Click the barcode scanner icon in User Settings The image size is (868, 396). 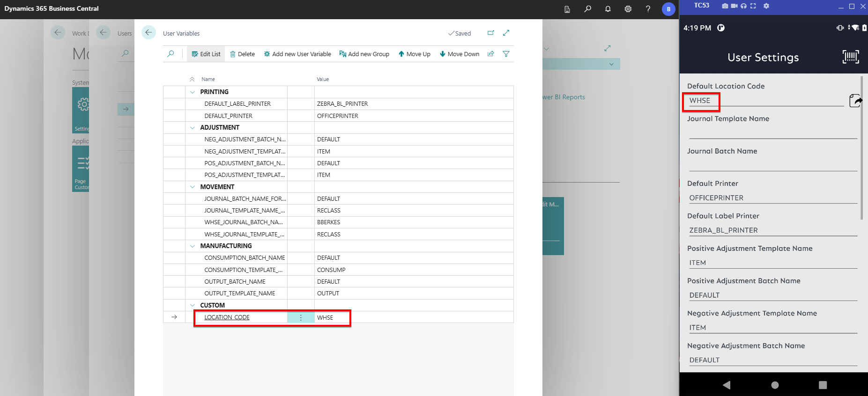point(850,57)
